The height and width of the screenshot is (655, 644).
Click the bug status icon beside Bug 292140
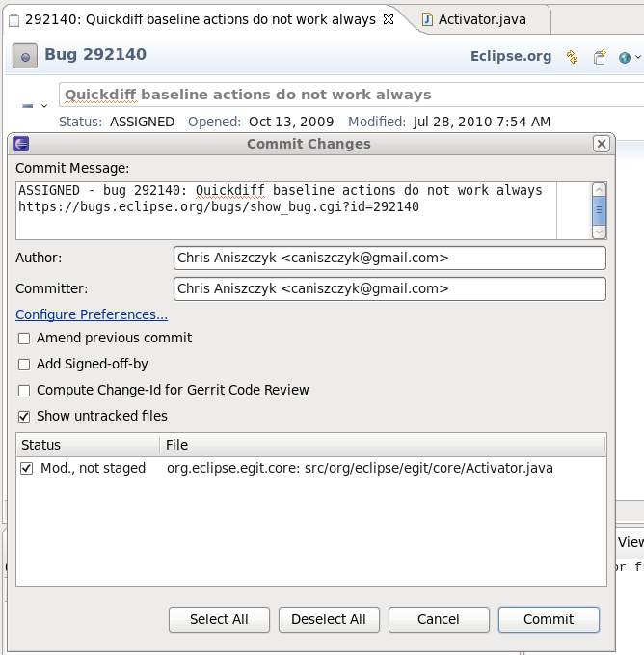(25, 56)
